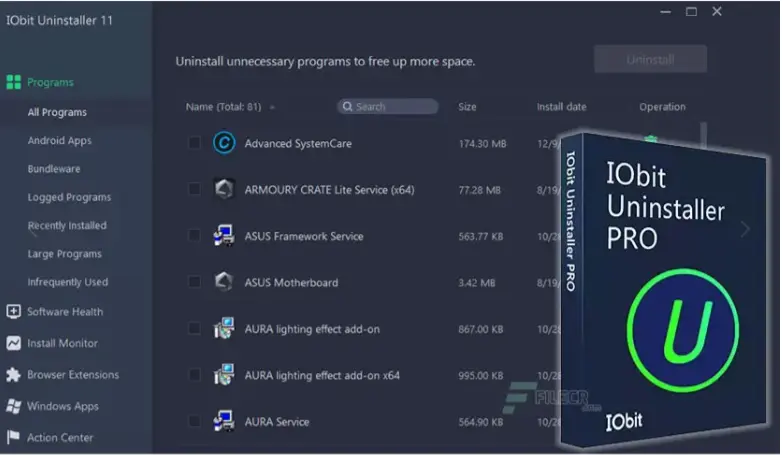
Task: Click the Programs grid icon in sidebar
Action: (13, 82)
